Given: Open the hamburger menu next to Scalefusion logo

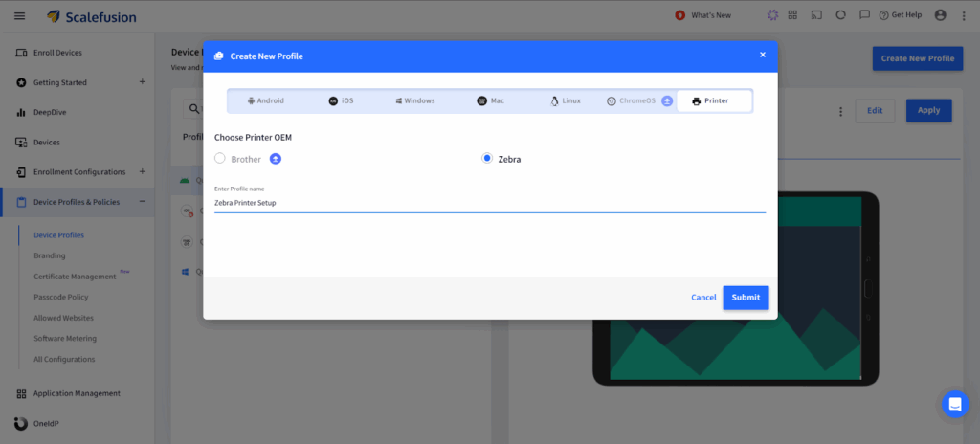Looking at the screenshot, I should point(21,15).
